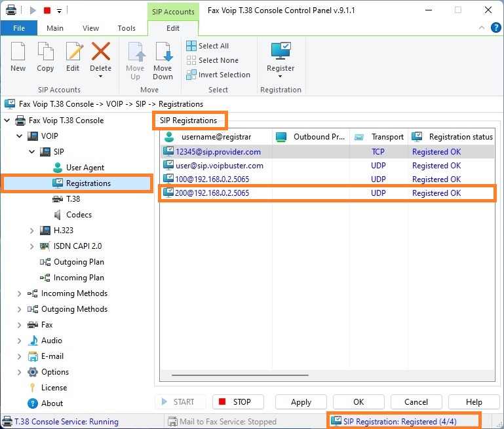Click the quick access play icon
Screen dimensions: 504x429
click(33, 10)
